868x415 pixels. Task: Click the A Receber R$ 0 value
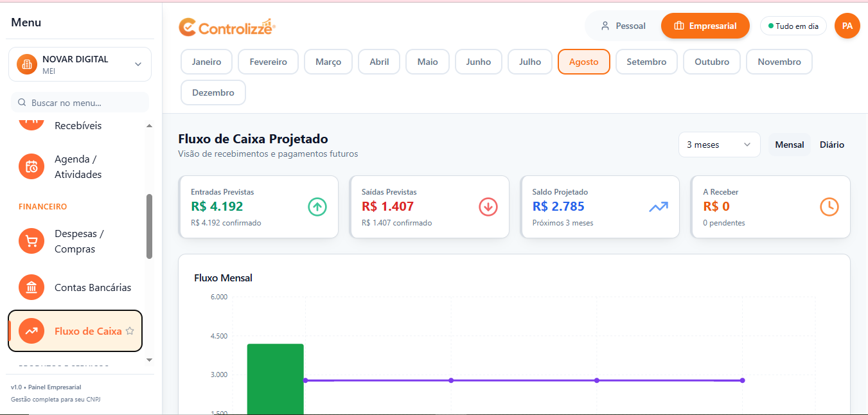tap(716, 206)
